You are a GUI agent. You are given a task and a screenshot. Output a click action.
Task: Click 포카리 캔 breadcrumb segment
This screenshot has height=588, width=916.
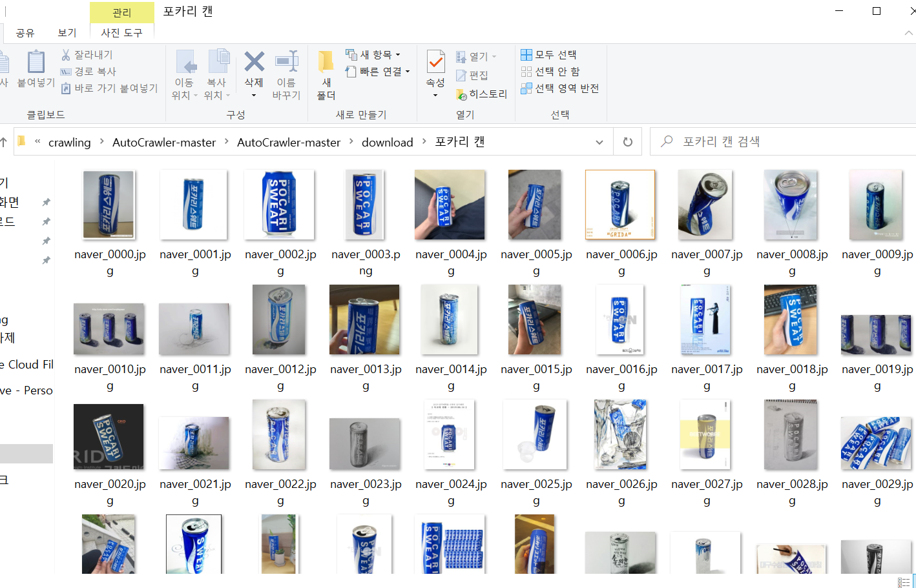point(459,142)
